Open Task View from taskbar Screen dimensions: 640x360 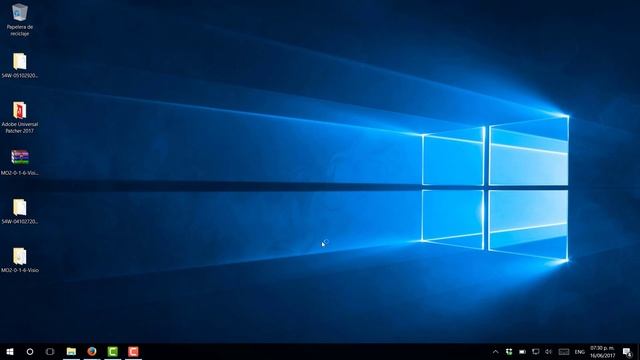click(50, 351)
